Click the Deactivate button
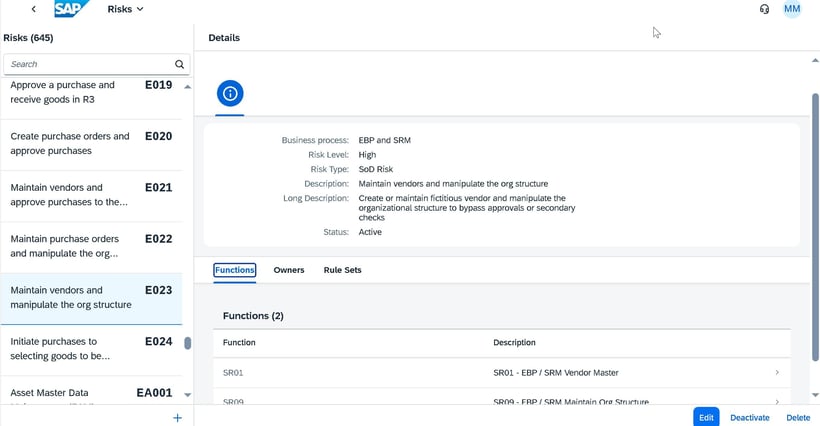The height and width of the screenshot is (426, 820). click(750, 418)
